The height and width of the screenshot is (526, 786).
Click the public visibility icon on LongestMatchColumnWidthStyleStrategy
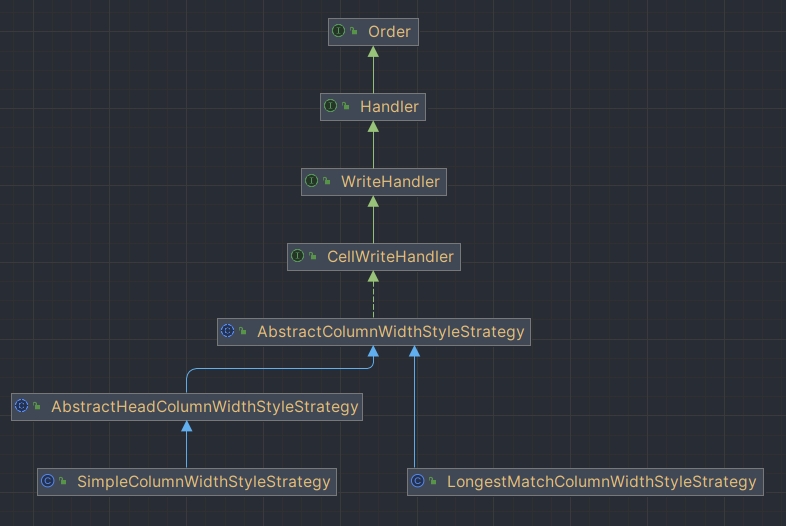[x=433, y=482]
